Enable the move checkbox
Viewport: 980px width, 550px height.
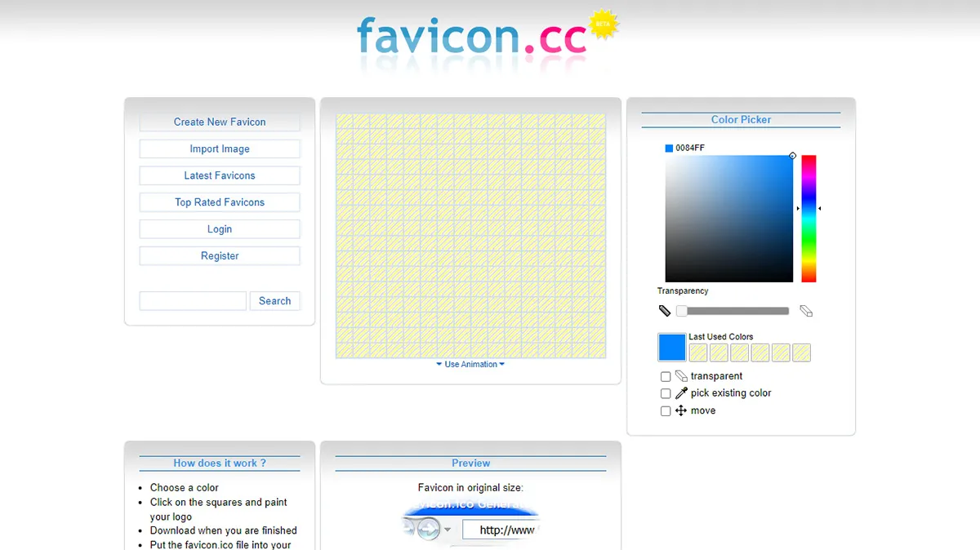pos(666,410)
